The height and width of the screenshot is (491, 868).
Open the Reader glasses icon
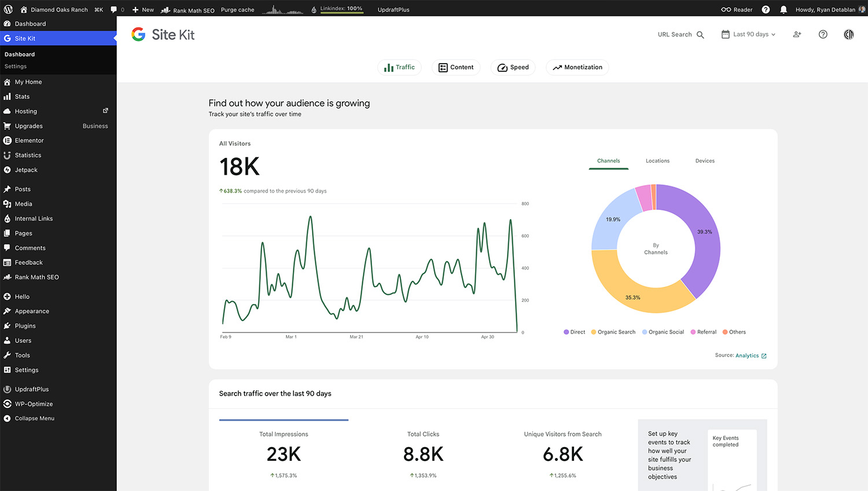click(726, 9)
